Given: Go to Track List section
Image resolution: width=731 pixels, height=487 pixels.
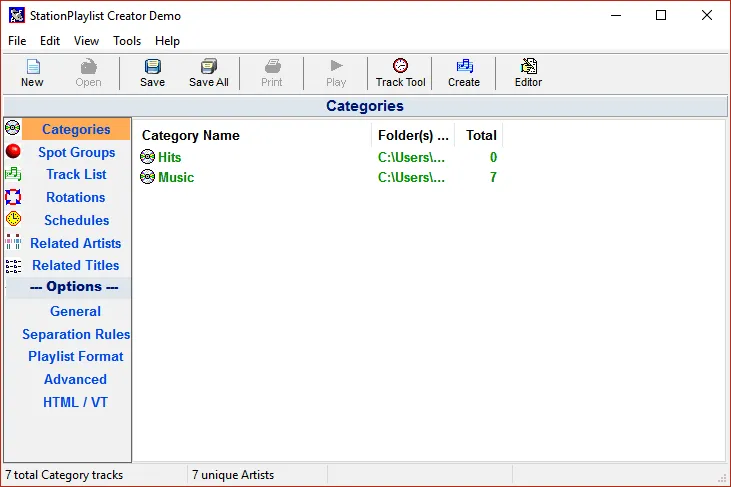Looking at the screenshot, I should 76,175.
